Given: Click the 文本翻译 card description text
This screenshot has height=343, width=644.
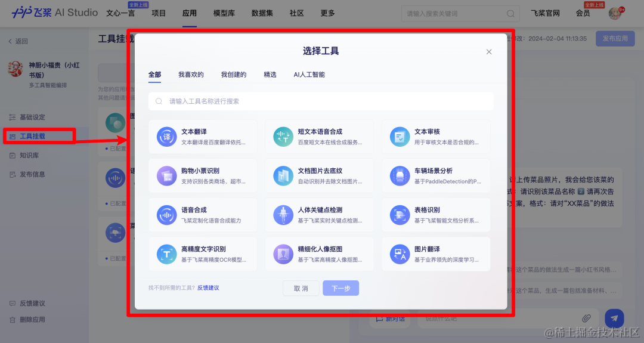Looking at the screenshot, I should click(213, 142).
